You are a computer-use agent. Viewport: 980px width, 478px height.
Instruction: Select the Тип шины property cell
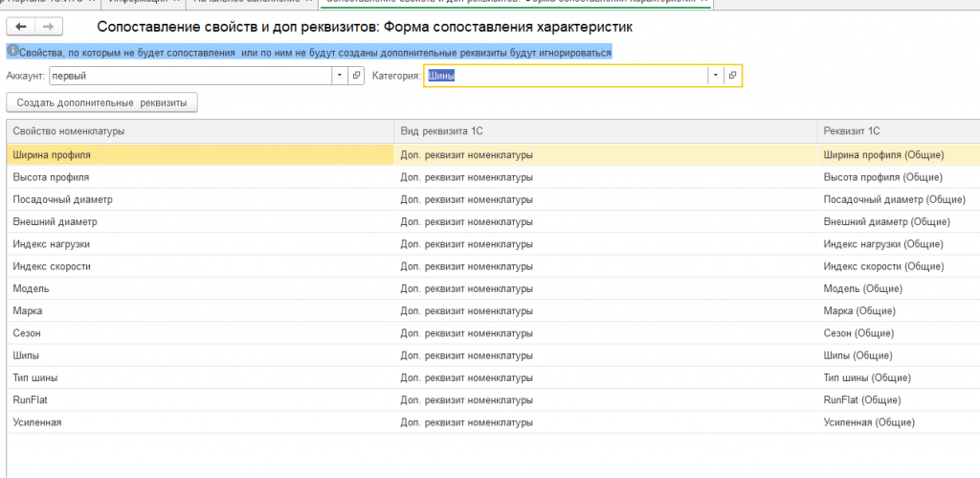(x=200, y=377)
